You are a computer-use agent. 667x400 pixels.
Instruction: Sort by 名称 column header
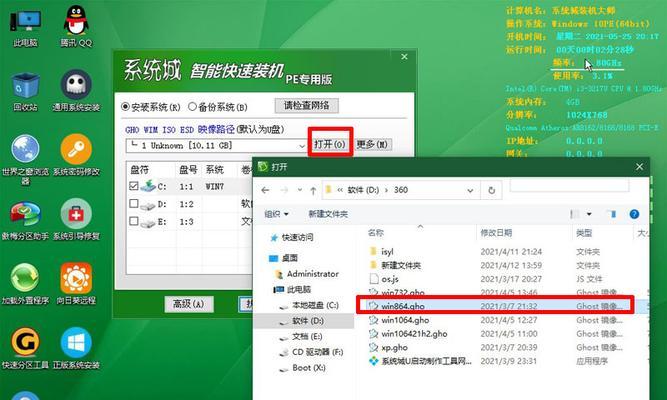click(376, 232)
